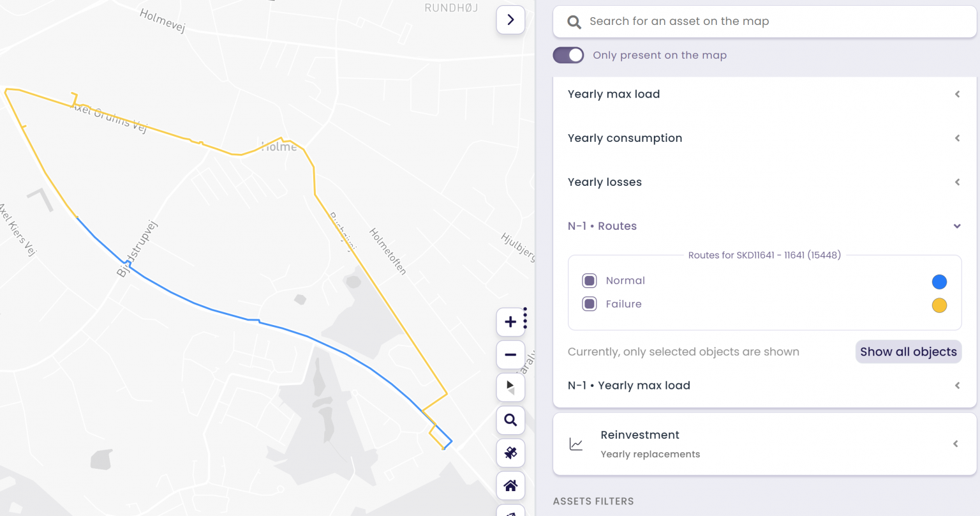Expand the Yearly consumption section
The image size is (980, 516).
[x=764, y=138]
